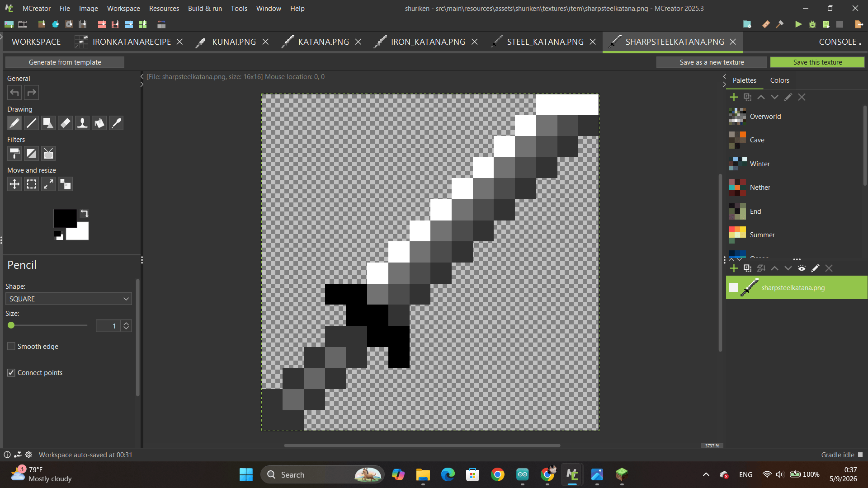Click Save this texture button
868x488 pixels.
(x=817, y=62)
